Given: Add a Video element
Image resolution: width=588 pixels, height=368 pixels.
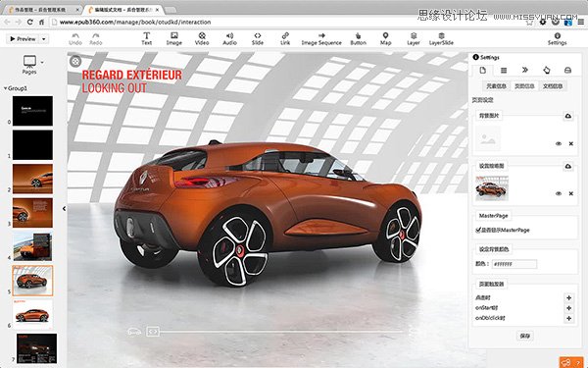Looking at the screenshot, I should pyautogui.click(x=202, y=38).
